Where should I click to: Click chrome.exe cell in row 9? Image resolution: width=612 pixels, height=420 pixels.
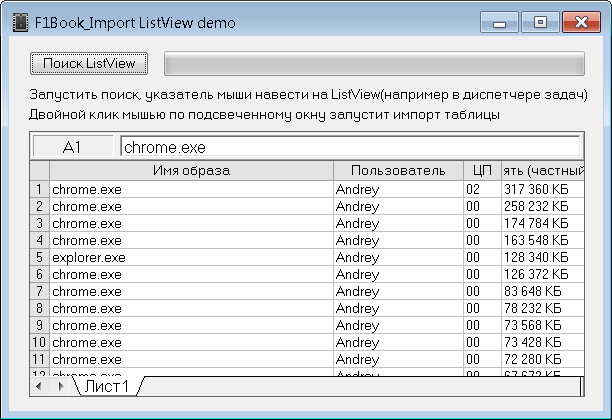[x=191, y=325]
